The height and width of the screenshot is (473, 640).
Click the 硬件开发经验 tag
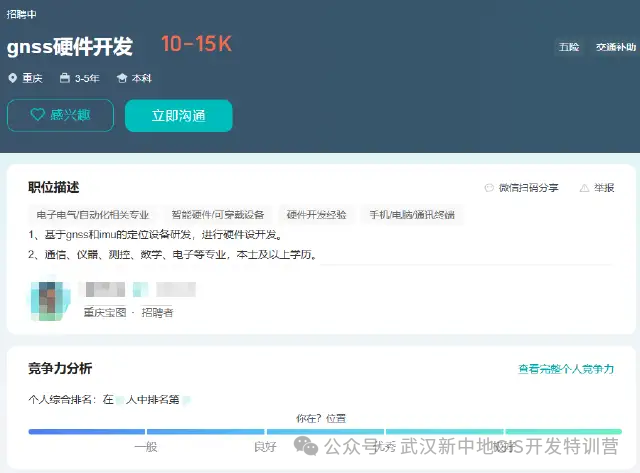point(316,215)
